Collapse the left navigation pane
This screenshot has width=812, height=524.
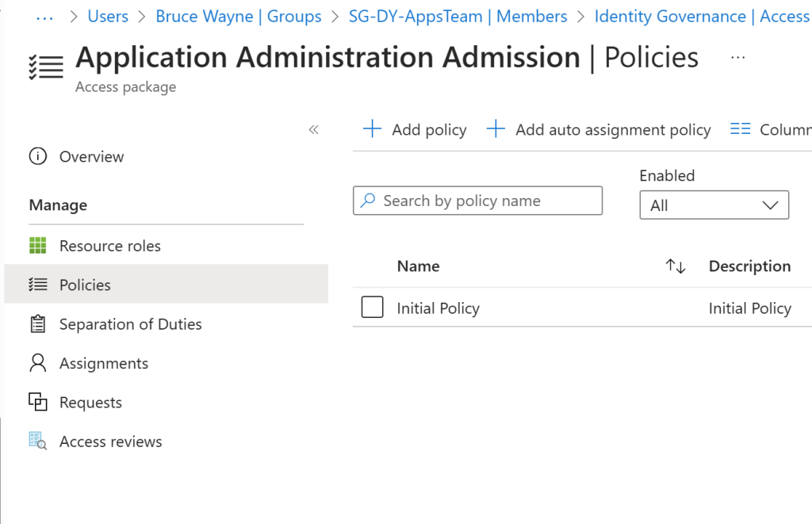(x=313, y=129)
